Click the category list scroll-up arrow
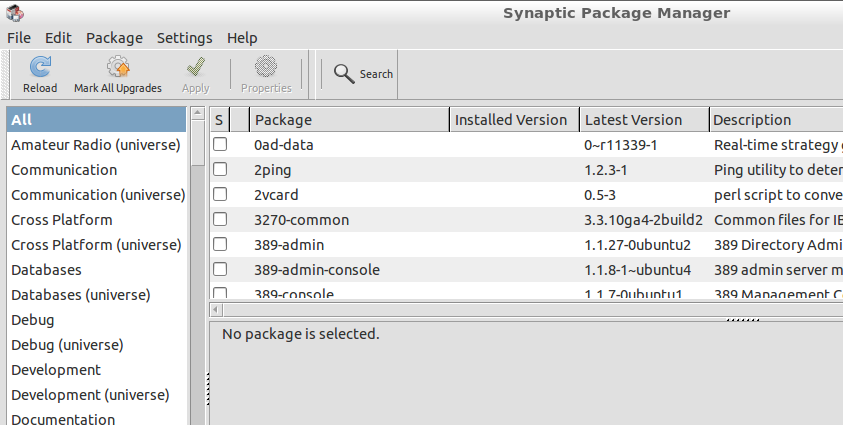This screenshot has height=425, width=843. pos(198,113)
